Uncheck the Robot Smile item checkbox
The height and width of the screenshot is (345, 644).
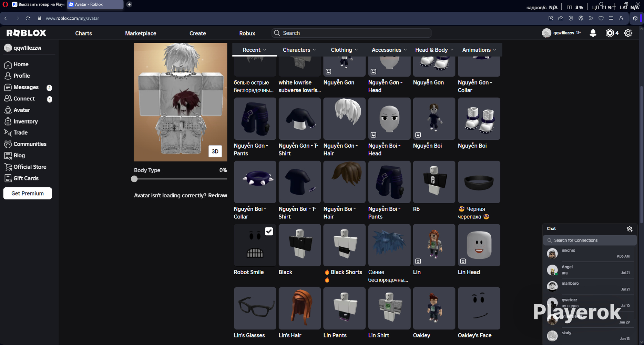tap(269, 231)
